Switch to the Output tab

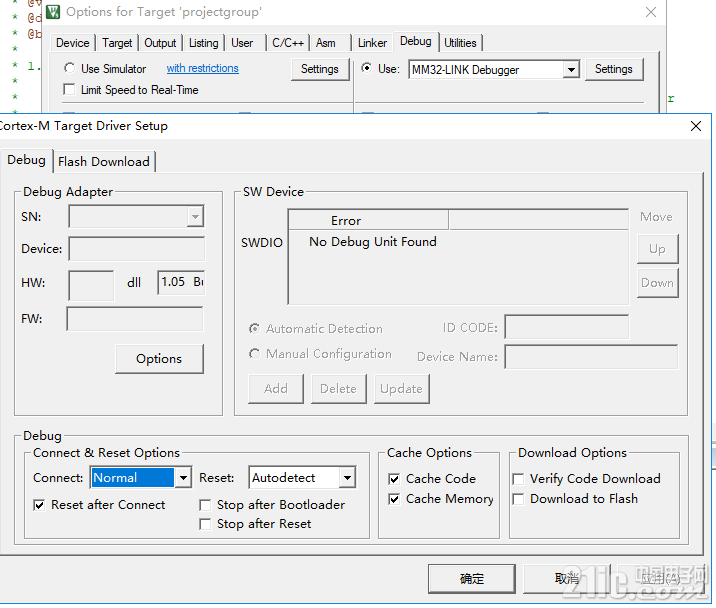tap(160, 43)
